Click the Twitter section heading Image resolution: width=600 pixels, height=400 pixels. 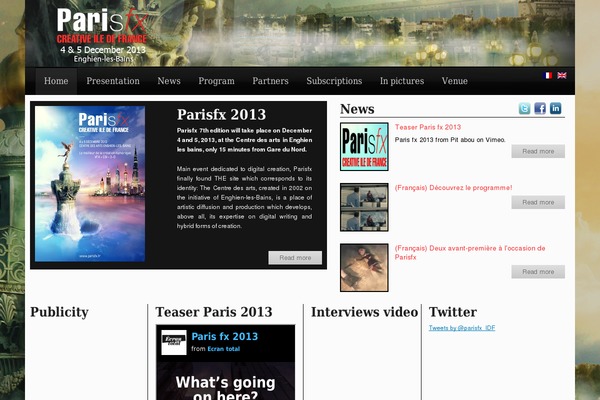(453, 312)
